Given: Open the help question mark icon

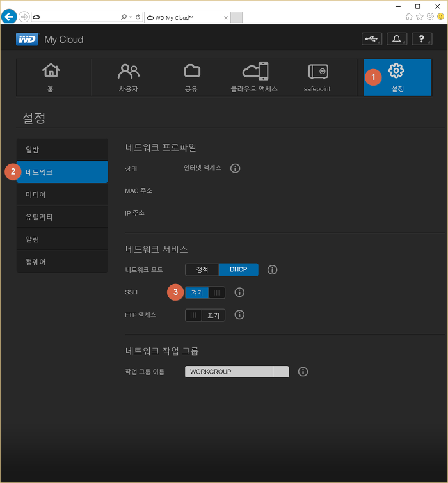Looking at the screenshot, I should (422, 39).
